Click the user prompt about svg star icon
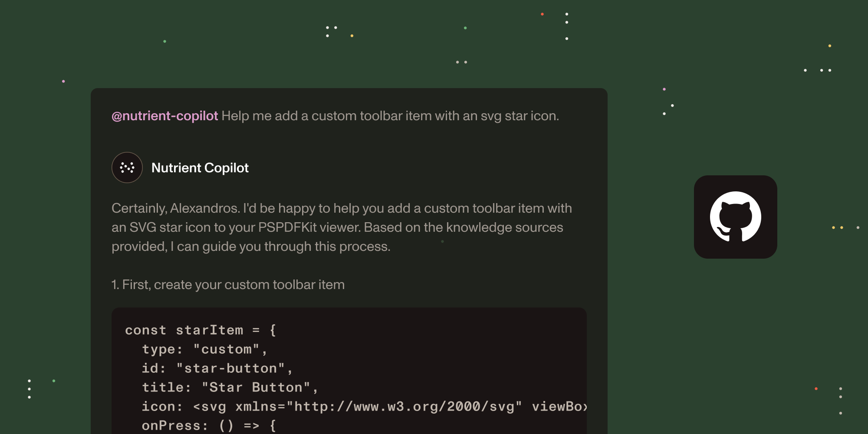 tap(390, 116)
